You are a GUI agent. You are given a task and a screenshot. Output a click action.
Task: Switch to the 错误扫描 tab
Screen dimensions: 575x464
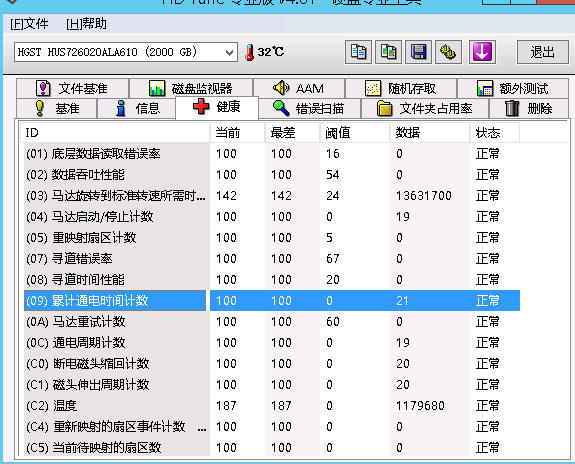click(x=310, y=109)
